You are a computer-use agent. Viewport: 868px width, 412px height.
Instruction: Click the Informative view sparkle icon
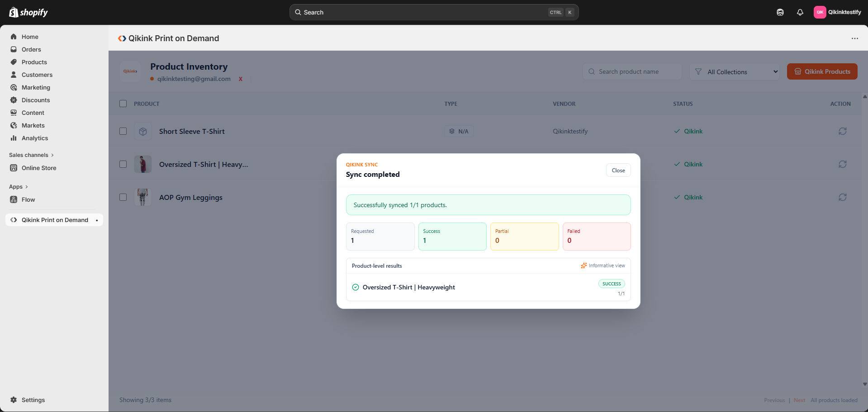[583, 265]
